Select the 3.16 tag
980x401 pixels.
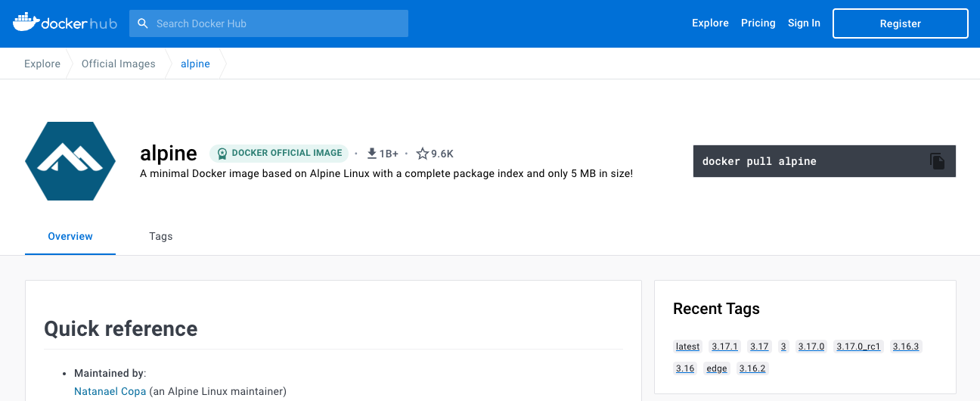(685, 368)
